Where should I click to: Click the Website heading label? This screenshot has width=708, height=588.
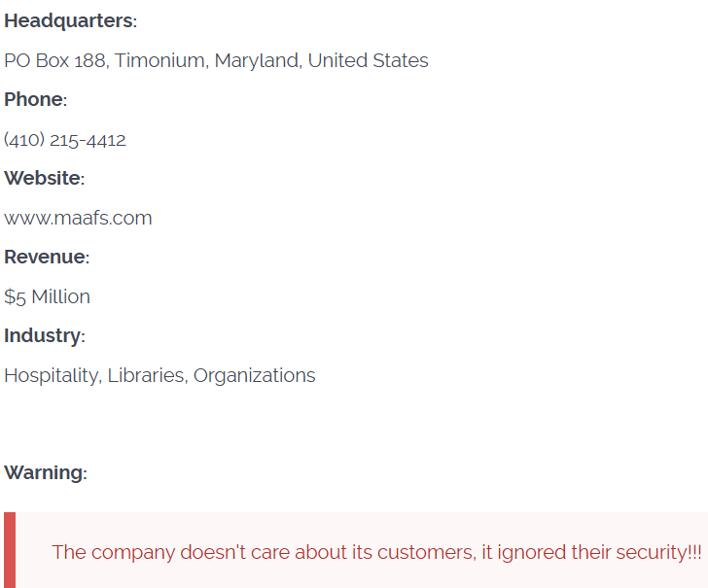point(44,179)
